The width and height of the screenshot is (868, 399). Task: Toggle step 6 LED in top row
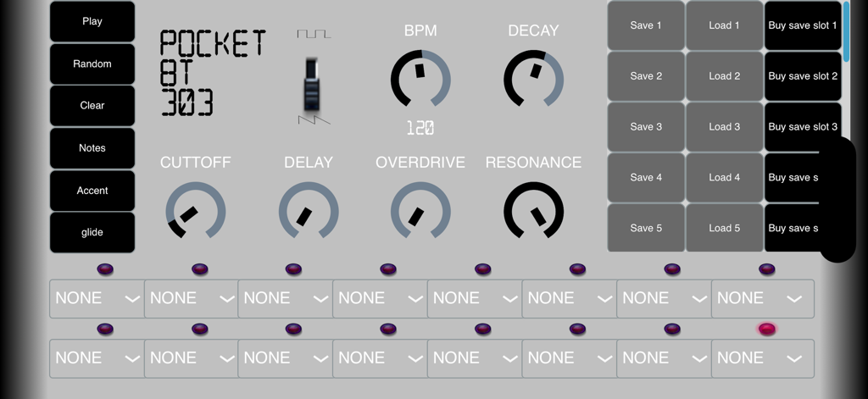pyautogui.click(x=577, y=269)
